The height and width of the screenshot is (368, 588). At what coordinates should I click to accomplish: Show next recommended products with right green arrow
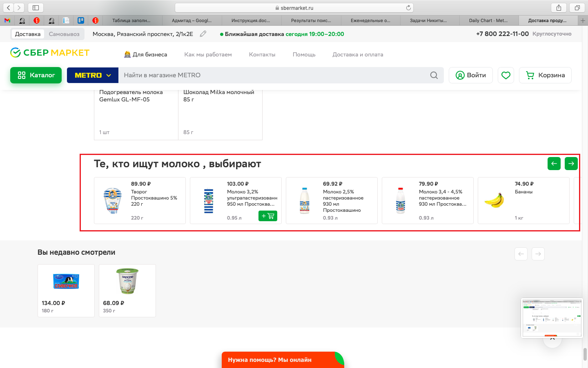571,164
